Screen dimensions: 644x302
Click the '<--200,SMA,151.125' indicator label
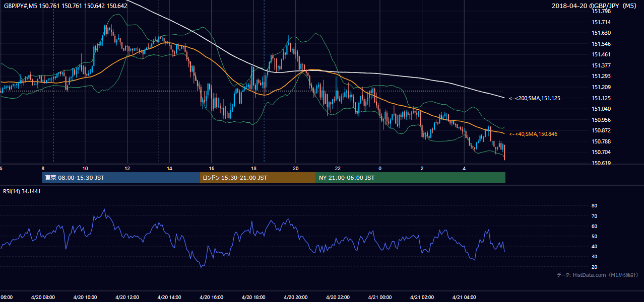coord(535,98)
